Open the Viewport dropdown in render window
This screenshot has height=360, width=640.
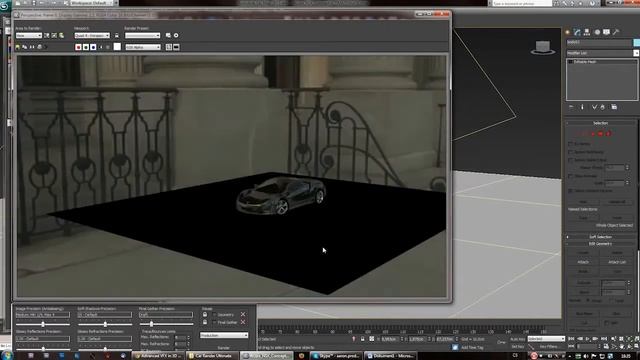click(92, 36)
